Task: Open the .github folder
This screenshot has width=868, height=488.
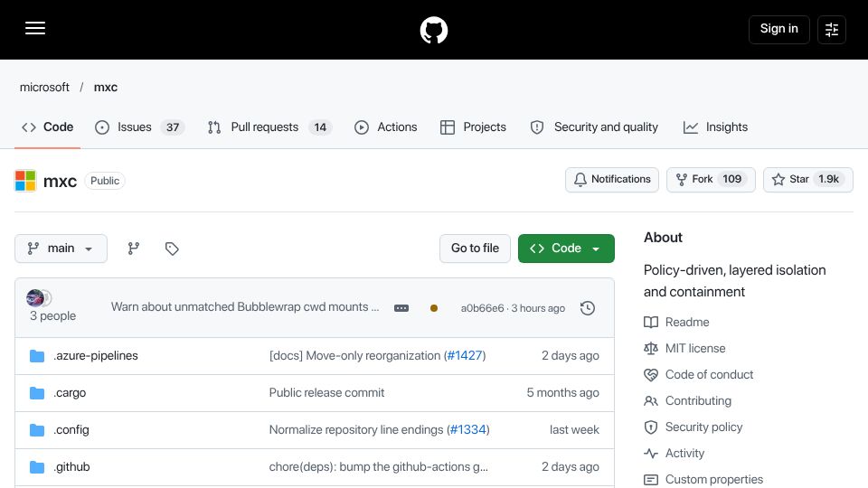Action: [72, 467]
